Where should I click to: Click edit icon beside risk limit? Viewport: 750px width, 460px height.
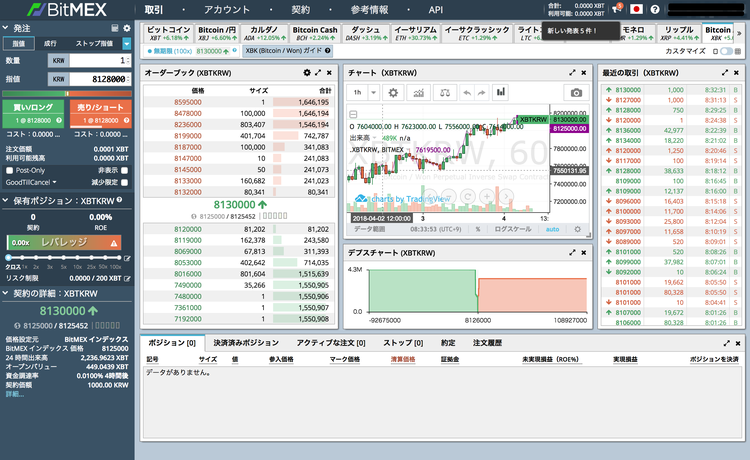coord(127,278)
